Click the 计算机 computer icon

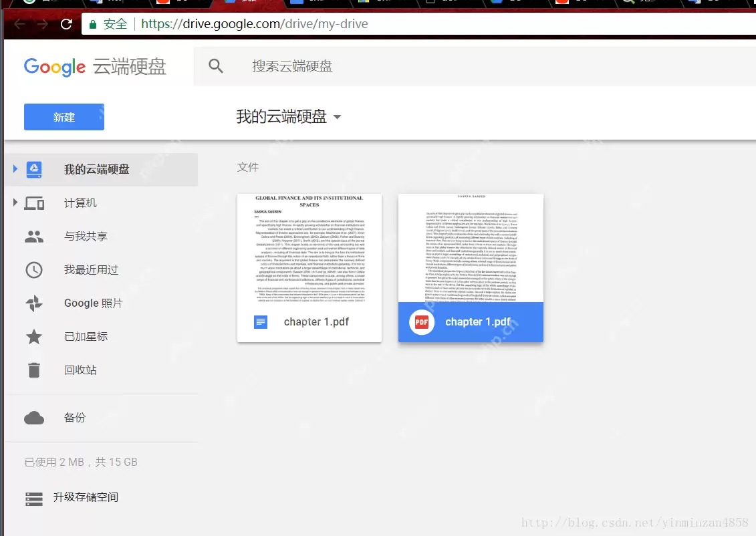[35, 203]
